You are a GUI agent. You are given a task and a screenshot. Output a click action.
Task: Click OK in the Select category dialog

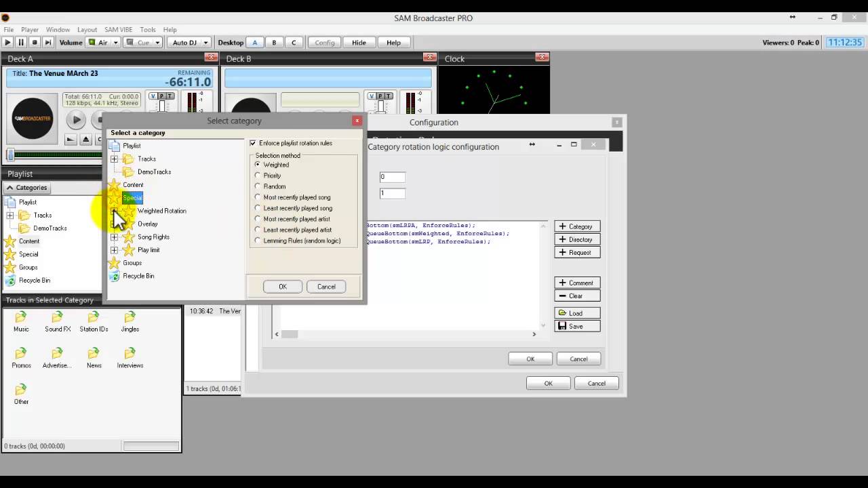pyautogui.click(x=283, y=287)
